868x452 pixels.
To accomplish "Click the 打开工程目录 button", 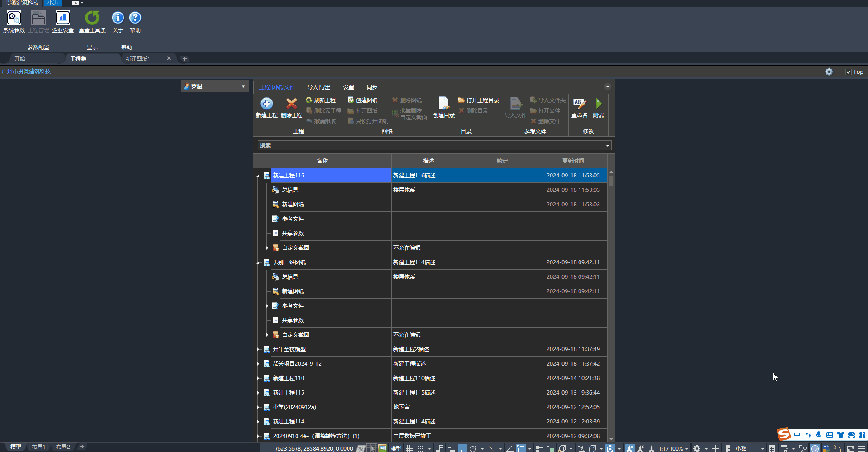I will pyautogui.click(x=479, y=100).
